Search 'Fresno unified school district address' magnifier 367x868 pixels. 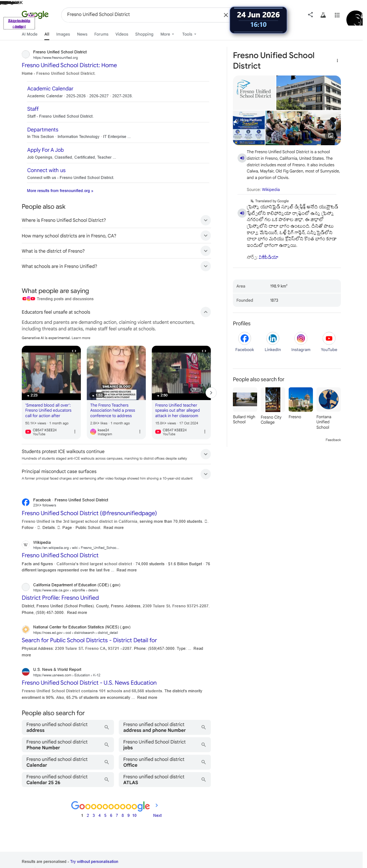click(x=107, y=727)
